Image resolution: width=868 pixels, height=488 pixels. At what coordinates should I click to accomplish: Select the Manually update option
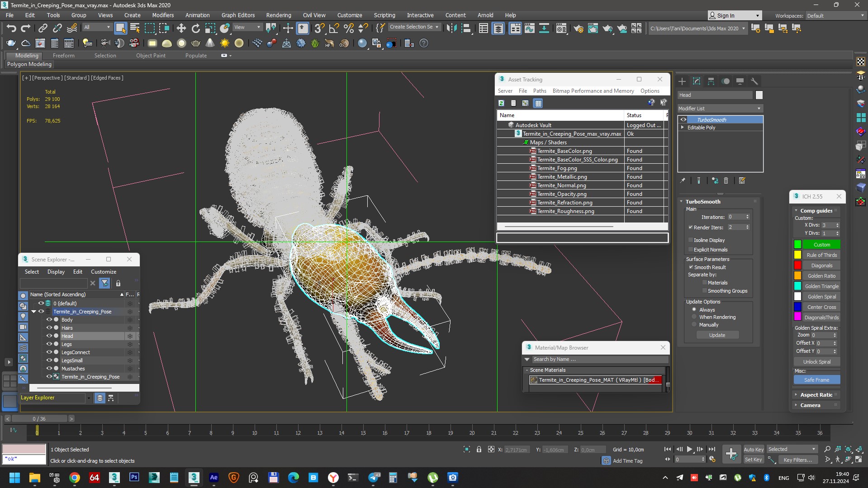point(694,325)
